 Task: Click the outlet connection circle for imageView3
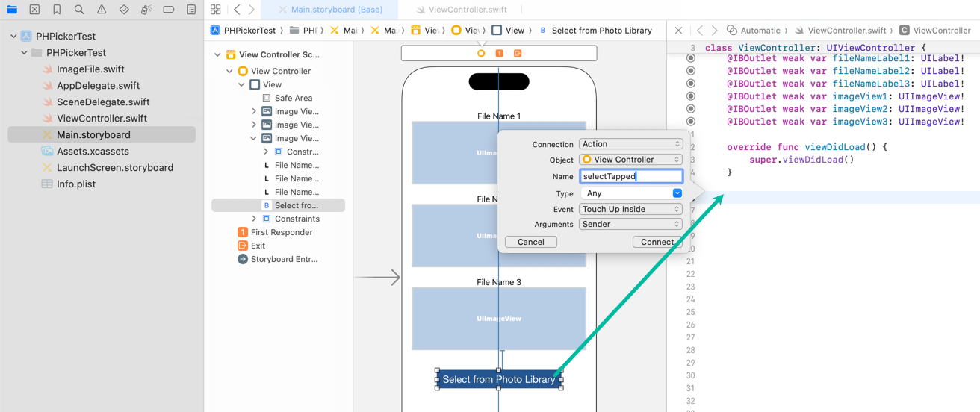pos(691,122)
